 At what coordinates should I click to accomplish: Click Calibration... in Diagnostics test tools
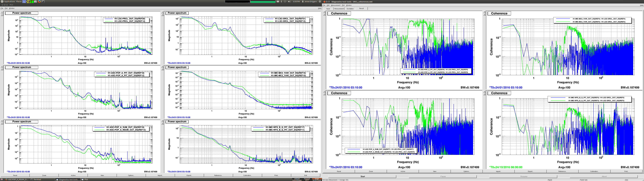pos(594,171)
